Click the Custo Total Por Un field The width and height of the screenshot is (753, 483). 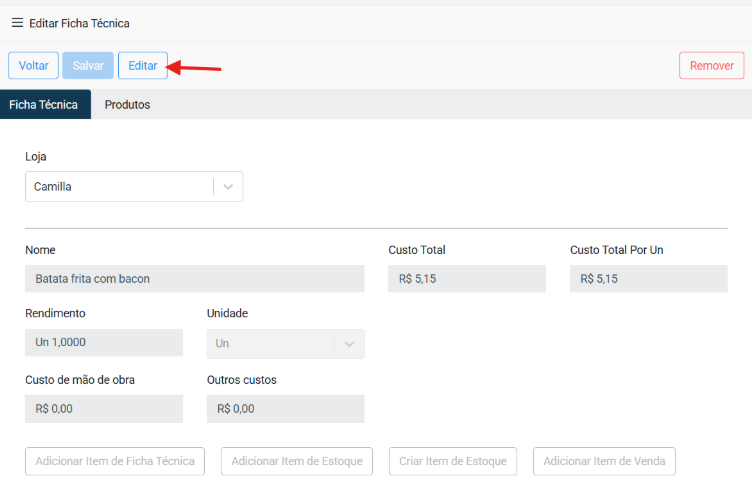click(648, 279)
